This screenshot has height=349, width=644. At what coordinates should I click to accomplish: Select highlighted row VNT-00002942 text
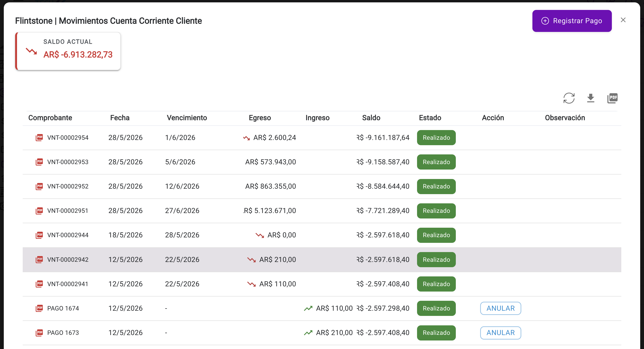coord(68,260)
